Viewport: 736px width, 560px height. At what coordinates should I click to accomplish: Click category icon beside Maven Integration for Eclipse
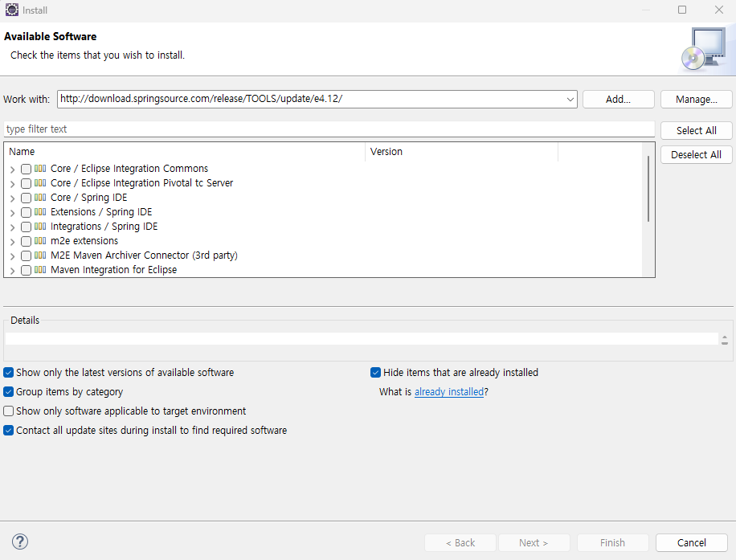coord(40,270)
